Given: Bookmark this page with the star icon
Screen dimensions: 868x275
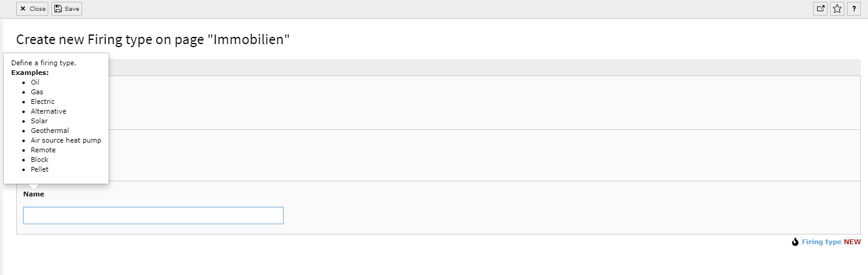Looking at the screenshot, I should [x=837, y=8].
